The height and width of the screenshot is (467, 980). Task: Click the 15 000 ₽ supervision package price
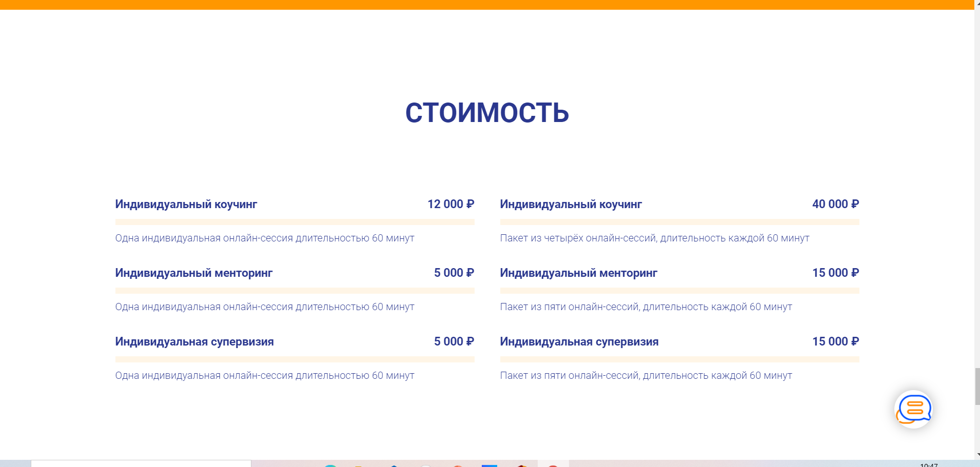click(x=835, y=341)
